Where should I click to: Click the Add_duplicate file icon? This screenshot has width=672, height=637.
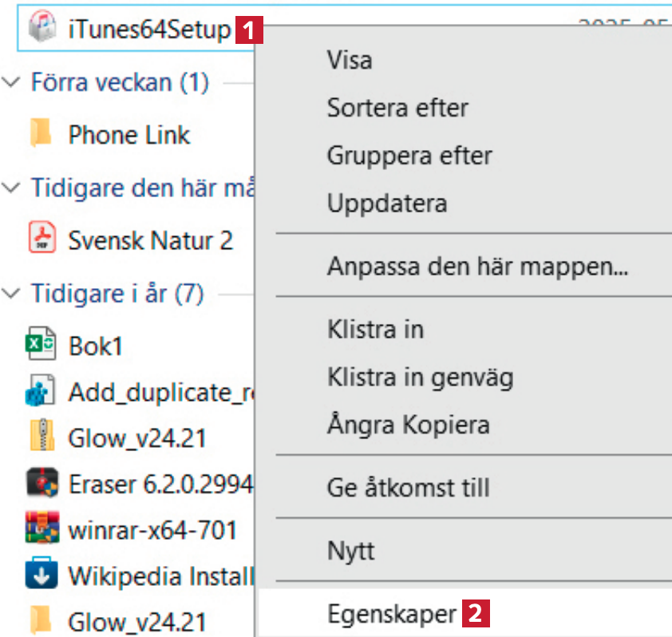[41, 391]
